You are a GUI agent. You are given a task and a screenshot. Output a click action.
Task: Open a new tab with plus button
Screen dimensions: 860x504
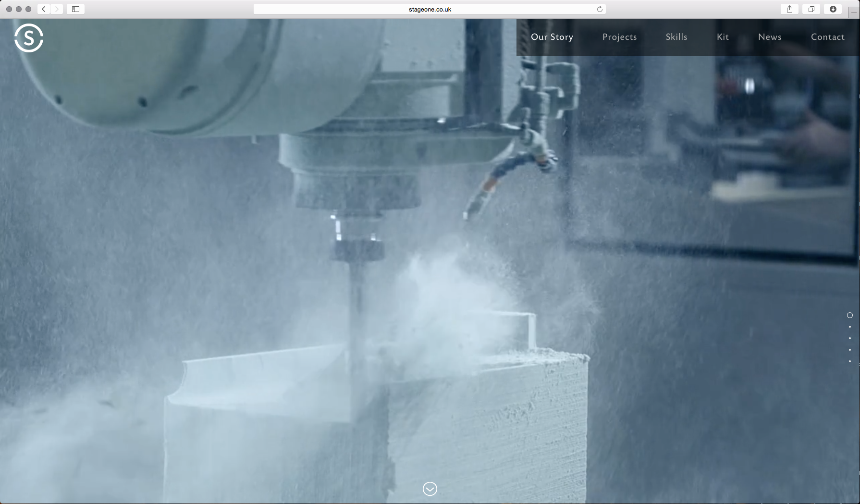[x=853, y=12]
